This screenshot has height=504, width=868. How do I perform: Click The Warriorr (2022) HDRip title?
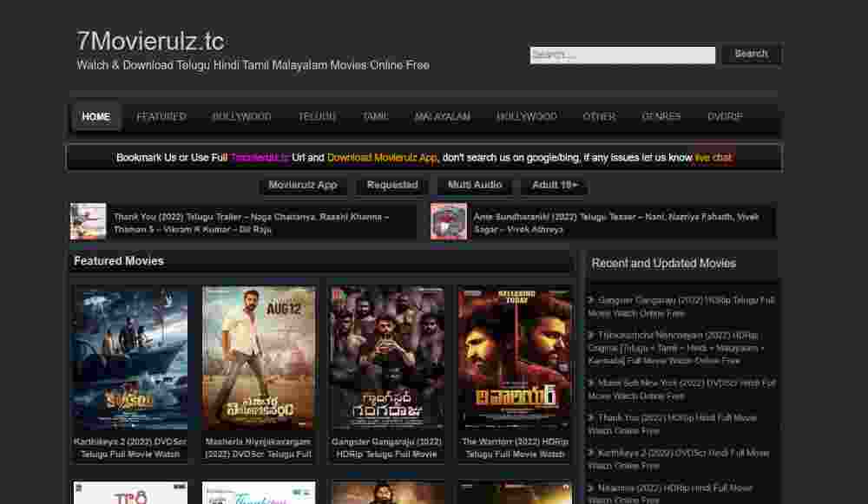515,448
